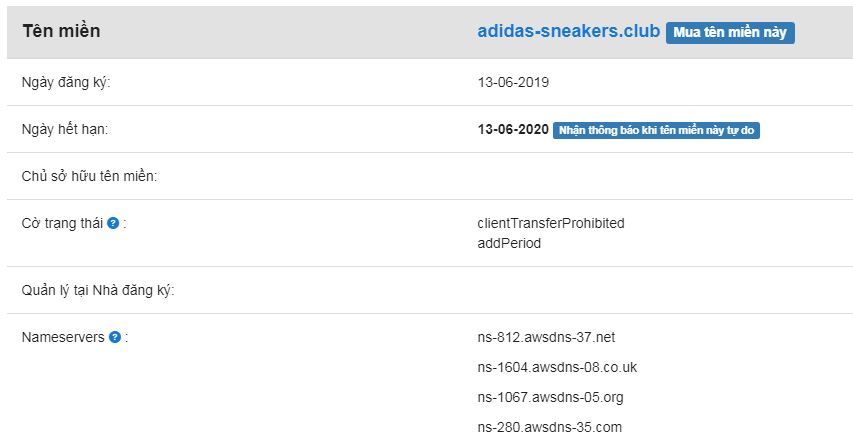The height and width of the screenshot is (441, 853).
Task: Click the help icon next to Nameservers
Action: [115, 337]
